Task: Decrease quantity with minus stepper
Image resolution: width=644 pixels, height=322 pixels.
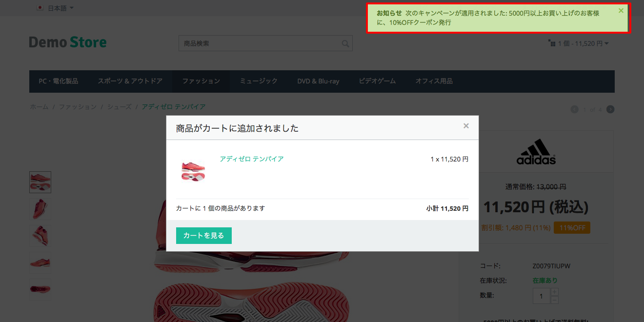Action: click(554, 300)
